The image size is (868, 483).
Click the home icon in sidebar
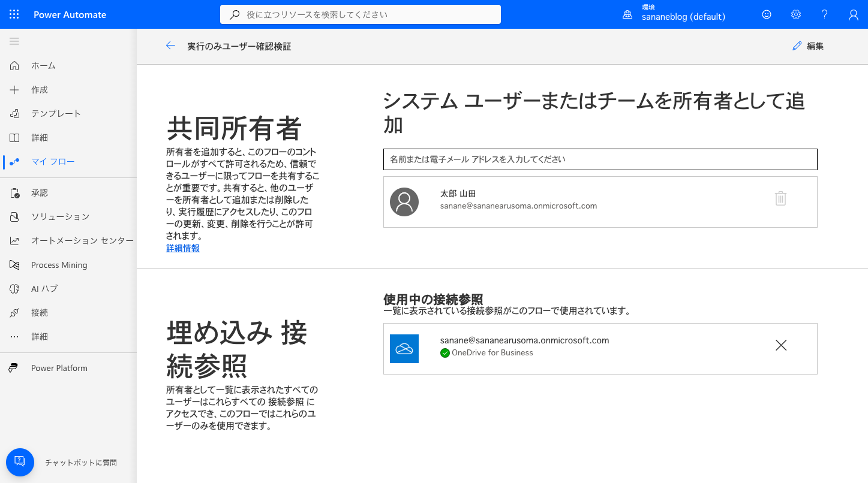14,65
